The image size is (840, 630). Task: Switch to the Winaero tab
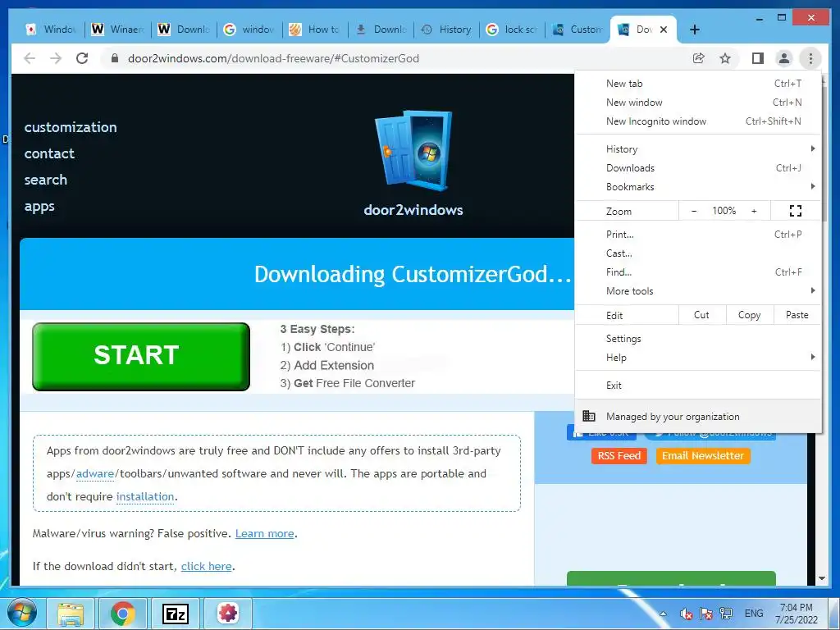(x=118, y=30)
